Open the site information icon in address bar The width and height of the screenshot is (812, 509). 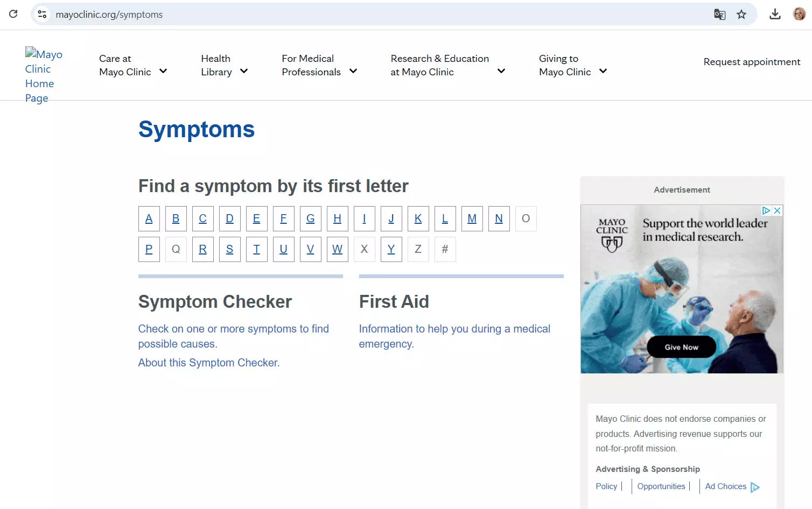[43, 15]
